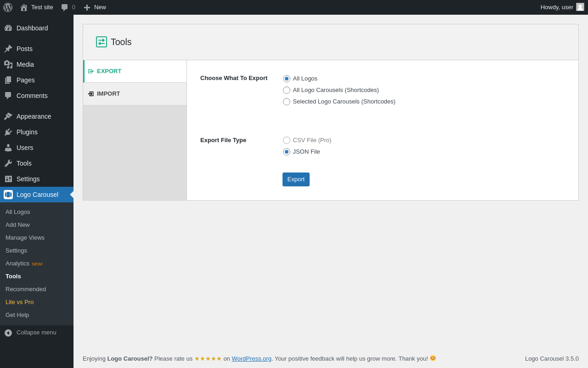Open the Posts menu
The height and width of the screenshot is (368, 588).
pyautogui.click(x=37, y=49)
